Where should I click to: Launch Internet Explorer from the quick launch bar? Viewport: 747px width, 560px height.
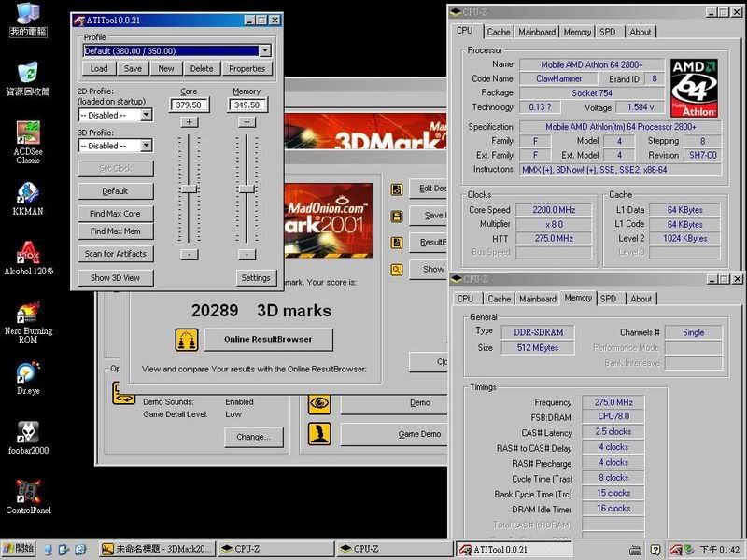[x=80, y=550]
